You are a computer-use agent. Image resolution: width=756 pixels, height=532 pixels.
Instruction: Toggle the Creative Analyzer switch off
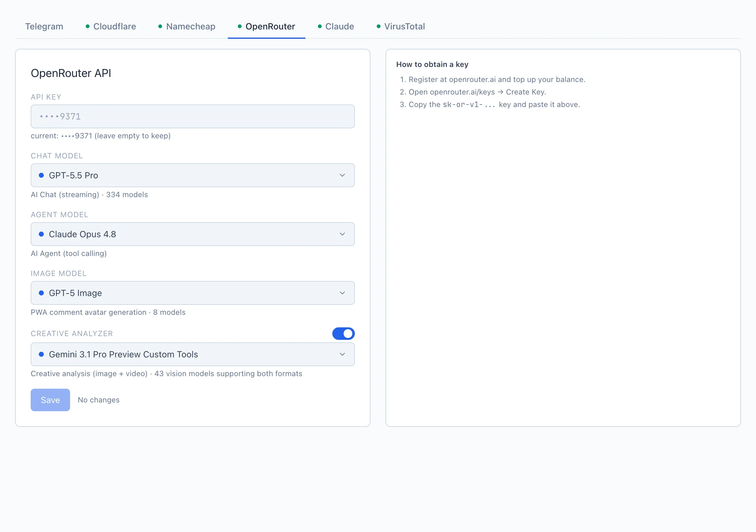[344, 334]
